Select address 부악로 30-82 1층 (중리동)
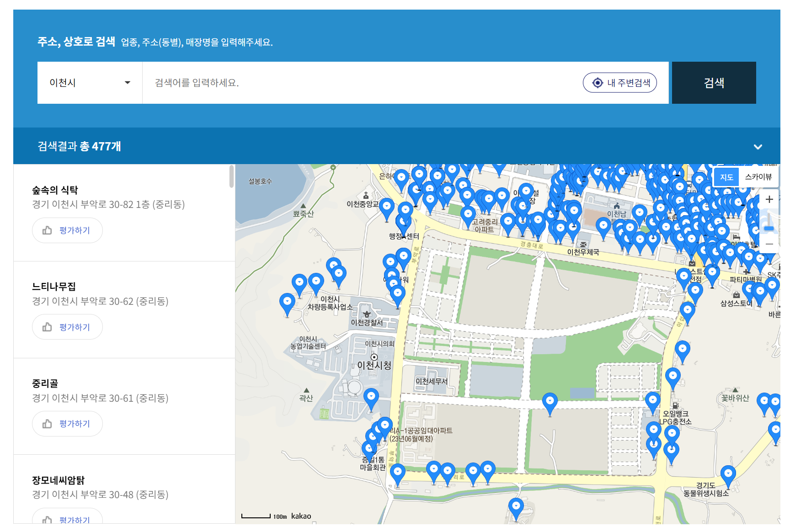Viewport: 790px width, 532px height. 108,204
